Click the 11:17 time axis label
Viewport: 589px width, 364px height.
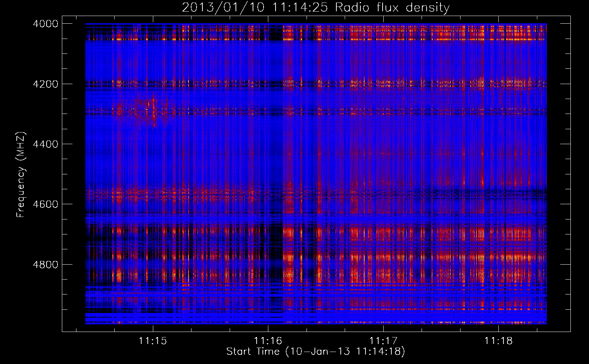(383, 341)
